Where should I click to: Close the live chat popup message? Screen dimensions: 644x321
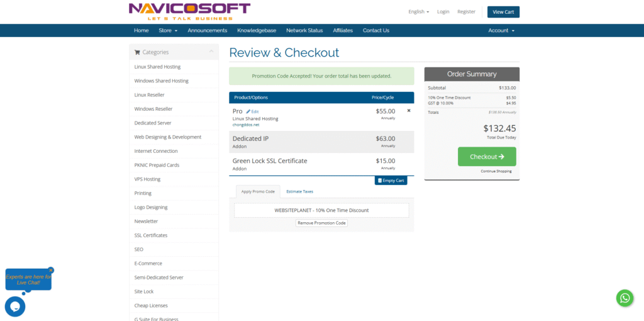[51, 270]
